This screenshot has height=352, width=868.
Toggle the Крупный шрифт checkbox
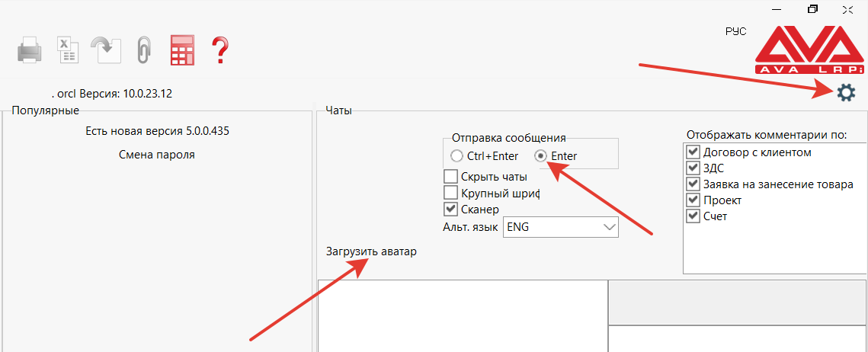click(x=450, y=193)
